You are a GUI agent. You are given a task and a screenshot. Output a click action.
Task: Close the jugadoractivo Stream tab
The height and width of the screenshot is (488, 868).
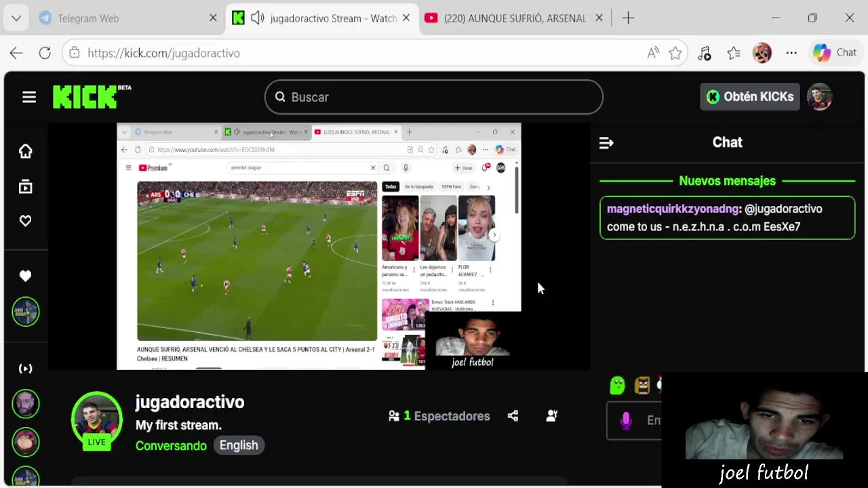(406, 18)
